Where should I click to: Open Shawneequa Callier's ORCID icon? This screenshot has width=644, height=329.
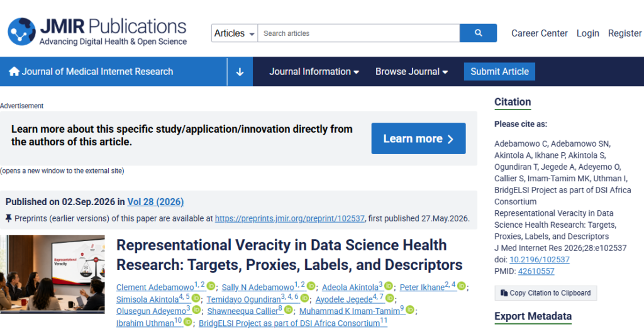[x=288, y=309]
